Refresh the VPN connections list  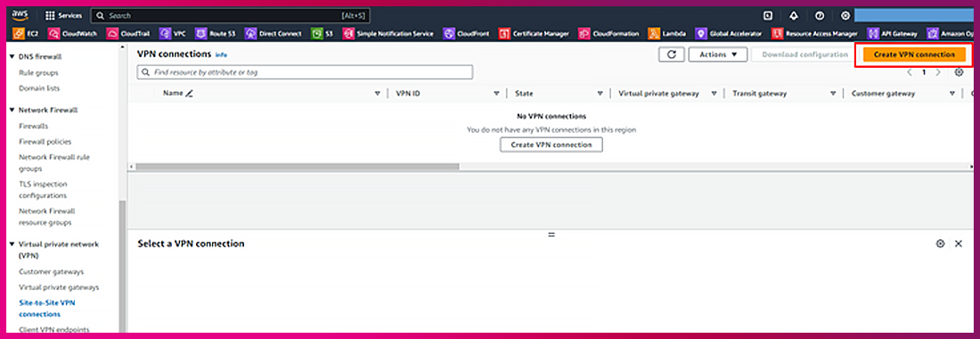pos(672,54)
